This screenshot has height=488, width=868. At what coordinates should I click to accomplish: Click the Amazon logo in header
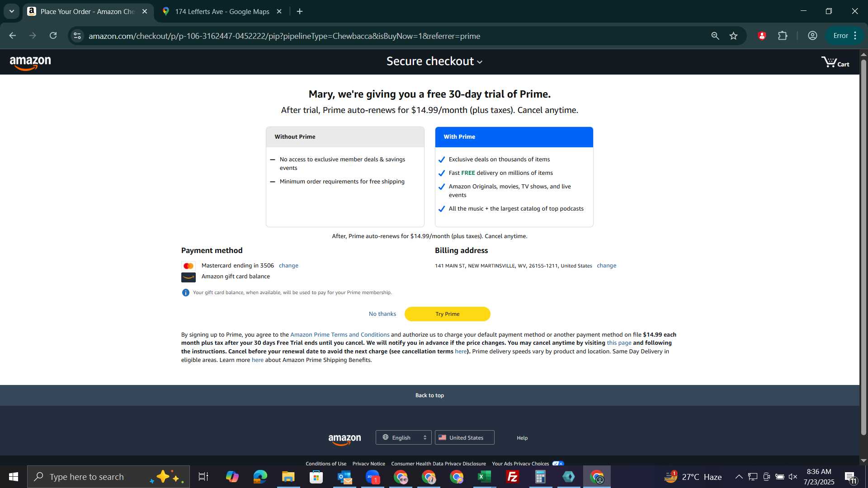click(x=30, y=63)
